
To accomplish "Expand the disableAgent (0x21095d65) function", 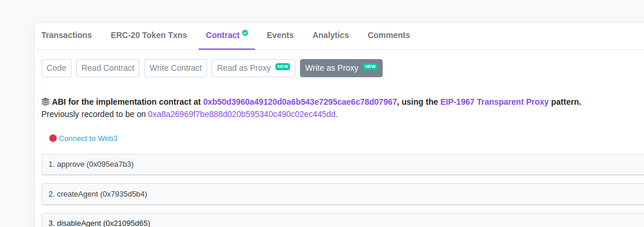I will coord(343,221).
